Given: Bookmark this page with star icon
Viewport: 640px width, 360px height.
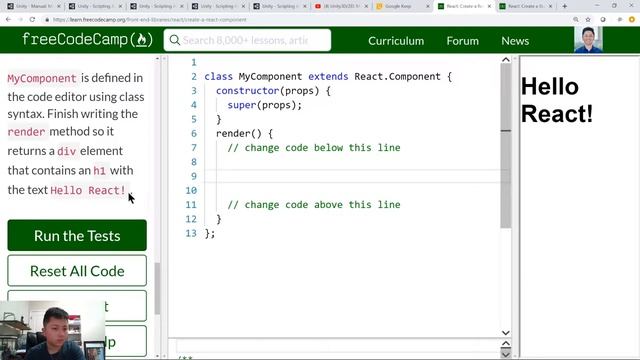Looking at the screenshot, I should tap(588, 20).
